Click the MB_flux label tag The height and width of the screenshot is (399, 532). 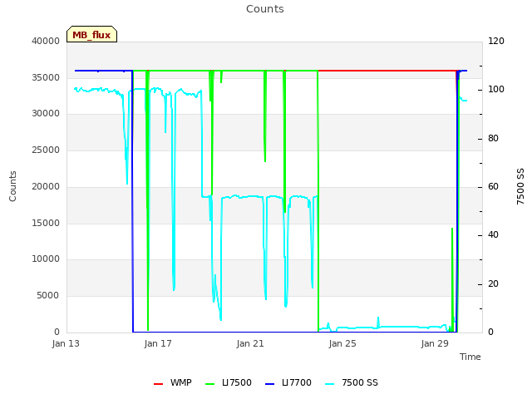[91, 34]
